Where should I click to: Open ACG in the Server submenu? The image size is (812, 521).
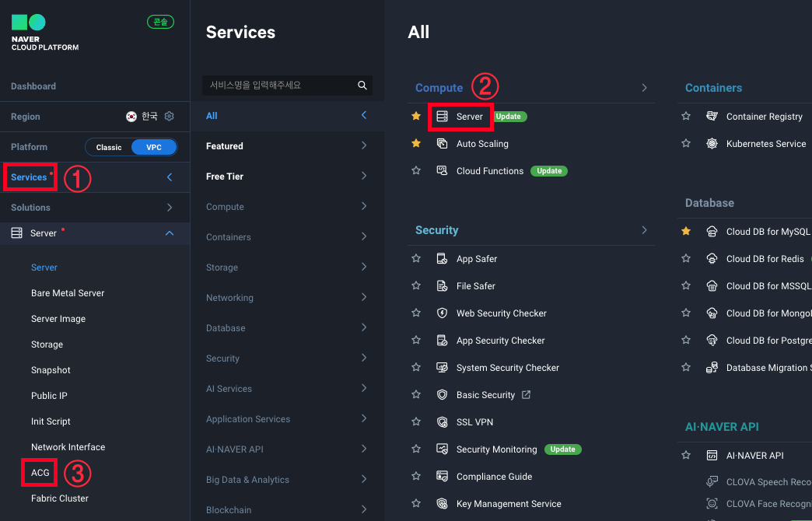(40, 472)
